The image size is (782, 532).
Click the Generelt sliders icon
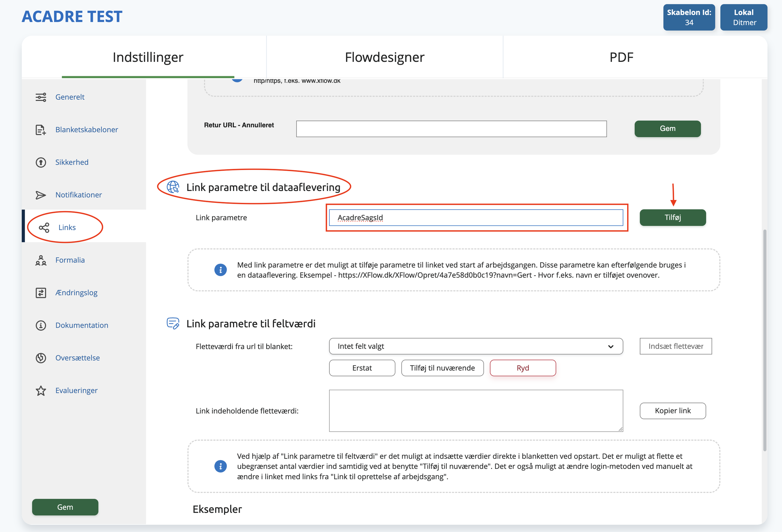pyautogui.click(x=41, y=97)
